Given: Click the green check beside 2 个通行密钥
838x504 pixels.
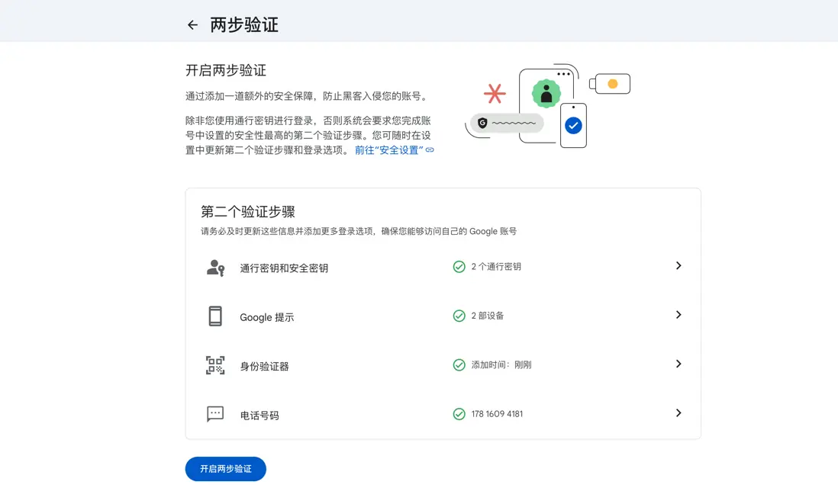Looking at the screenshot, I should click(459, 266).
